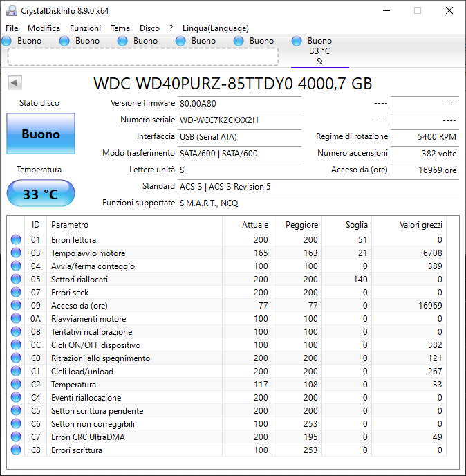Click the Peggiore column header
This screenshot has height=476, width=466.
tap(297, 225)
